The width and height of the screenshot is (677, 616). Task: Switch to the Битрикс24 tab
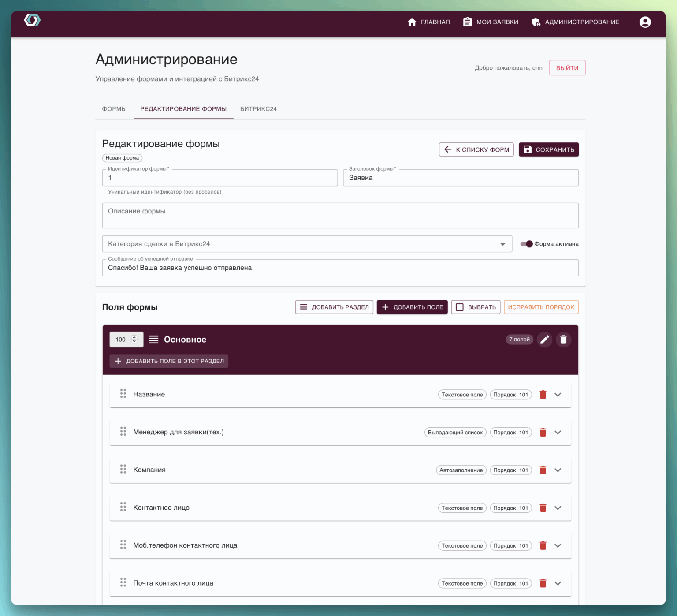(258, 109)
